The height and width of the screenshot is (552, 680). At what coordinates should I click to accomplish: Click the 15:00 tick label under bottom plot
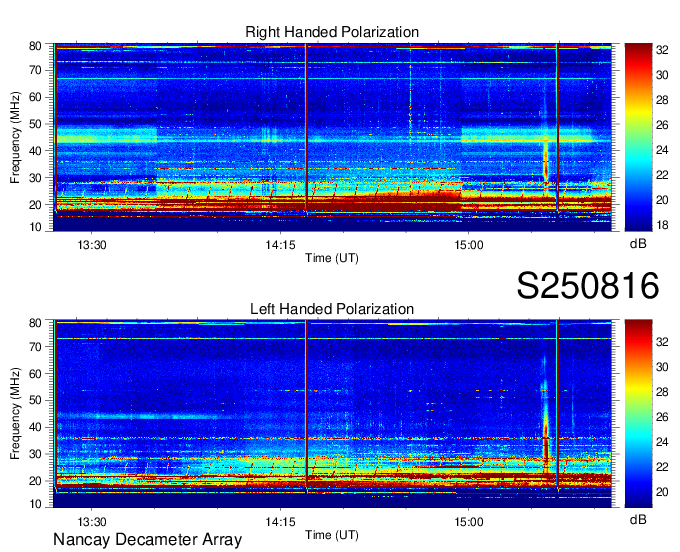point(469,522)
